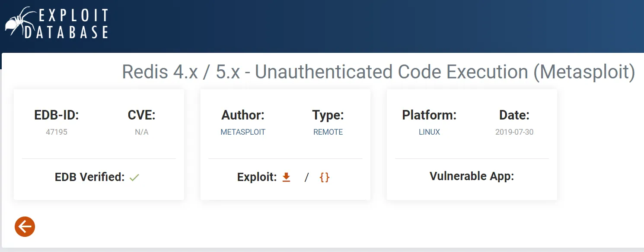The image size is (644, 252).
Task: Go back using the orange arrow button
Action: [x=25, y=226]
